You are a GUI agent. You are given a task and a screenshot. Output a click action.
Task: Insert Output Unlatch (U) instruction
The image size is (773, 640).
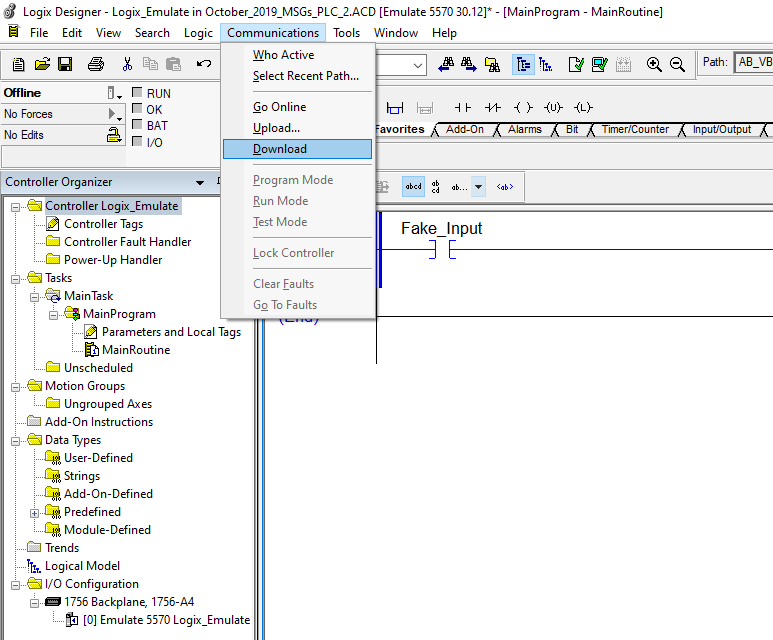tap(553, 107)
